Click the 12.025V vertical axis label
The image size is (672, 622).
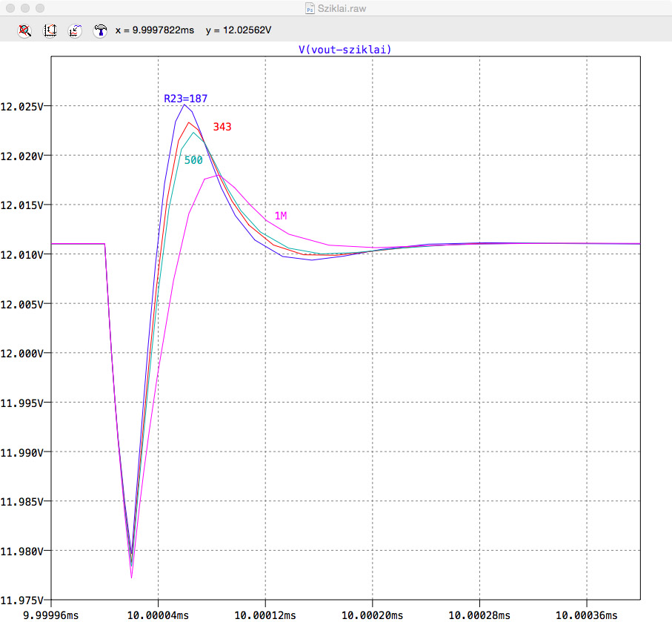(22, 106)
